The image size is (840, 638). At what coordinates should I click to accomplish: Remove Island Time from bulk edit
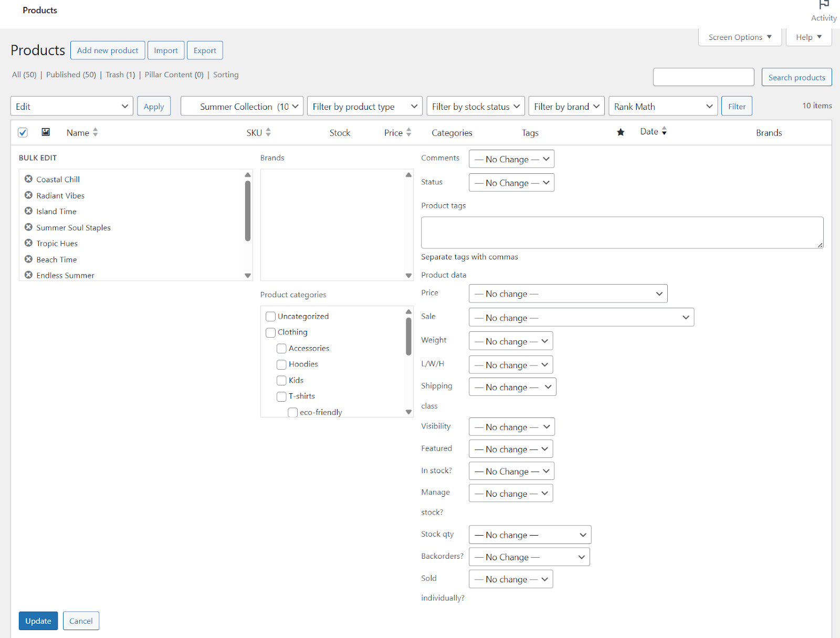click(x=28, y=211)
